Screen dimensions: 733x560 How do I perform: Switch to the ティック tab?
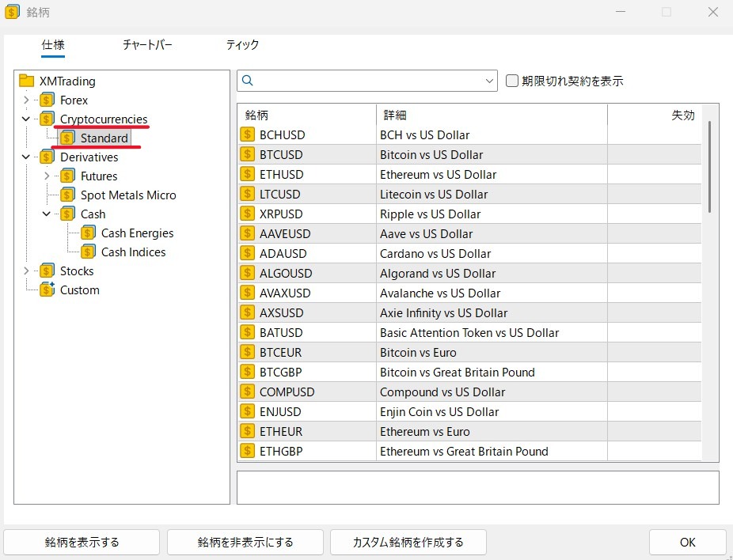242,45
